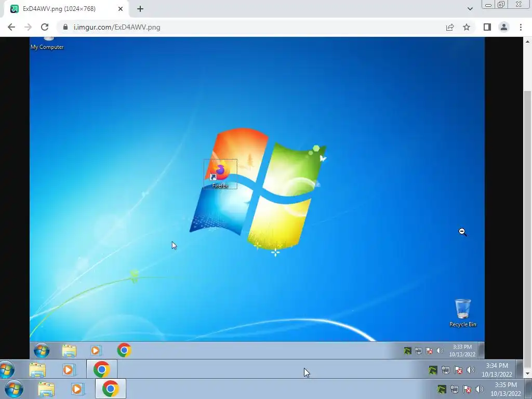Click green tray icon on the 3:35 PM taskbar
The height and width of the screenshot is (399, 532).
(442, 389)
